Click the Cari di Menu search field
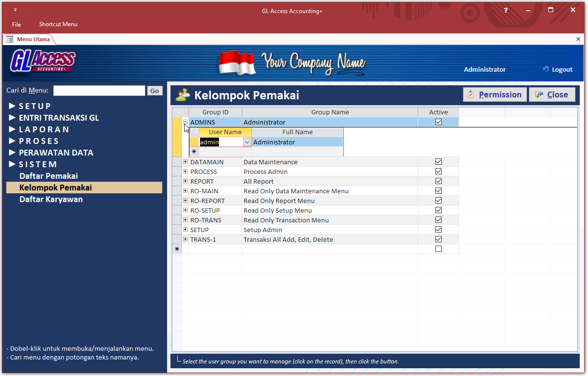The height and width of the screenshot is (376, 588). 99,91
